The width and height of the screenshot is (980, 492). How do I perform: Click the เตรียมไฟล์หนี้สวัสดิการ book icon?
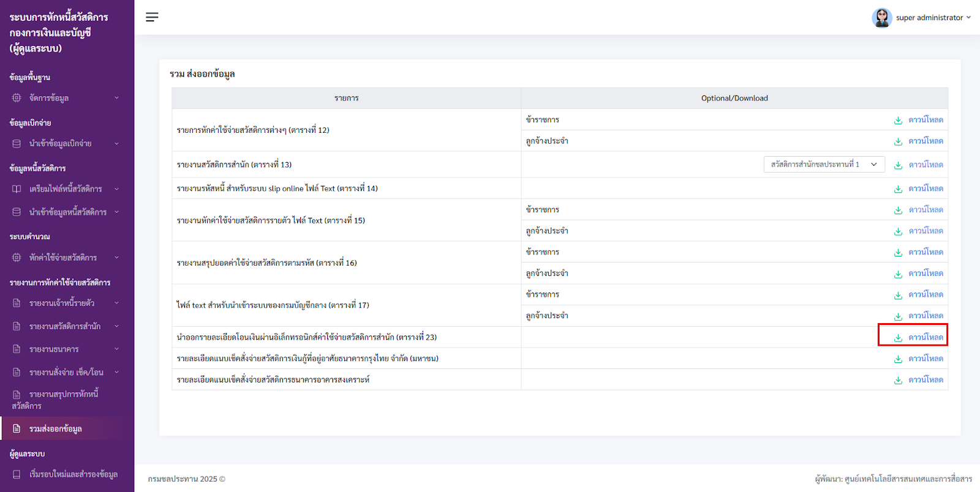click(17, 189)
